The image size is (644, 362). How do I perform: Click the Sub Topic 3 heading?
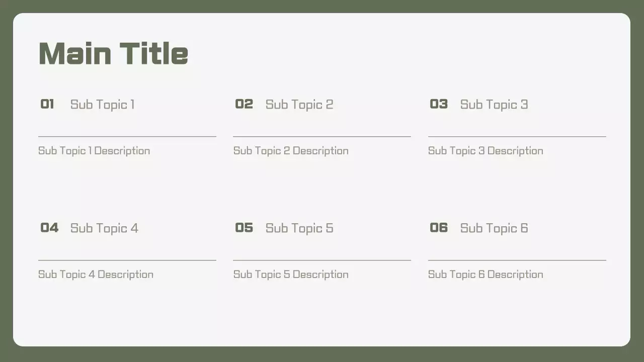pos(494,105)
